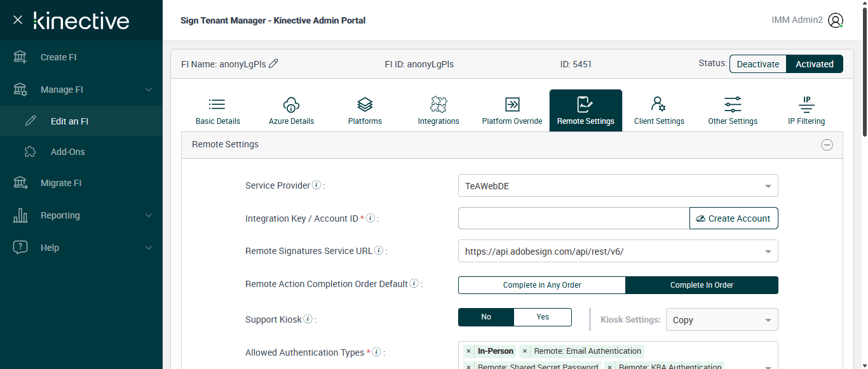
Task: Switch to the IP Filtering tab
Action: pyautogui.click(x=806, y=111)
